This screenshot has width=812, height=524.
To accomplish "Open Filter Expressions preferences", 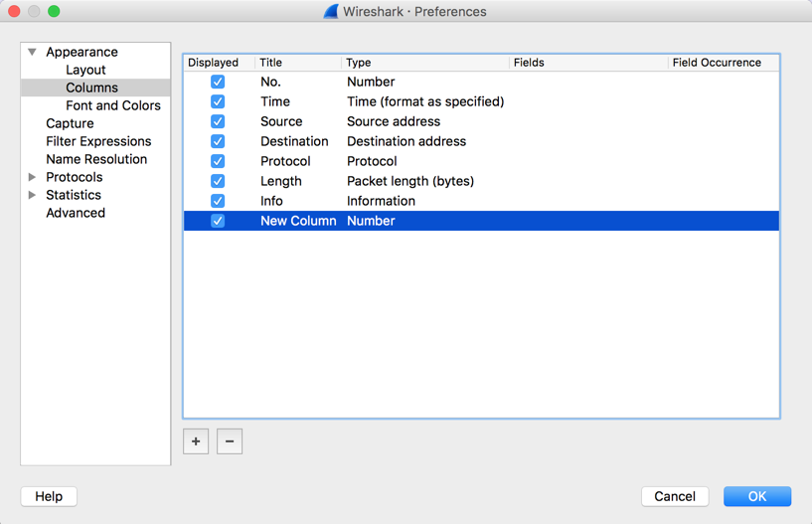I will [98, 141].
